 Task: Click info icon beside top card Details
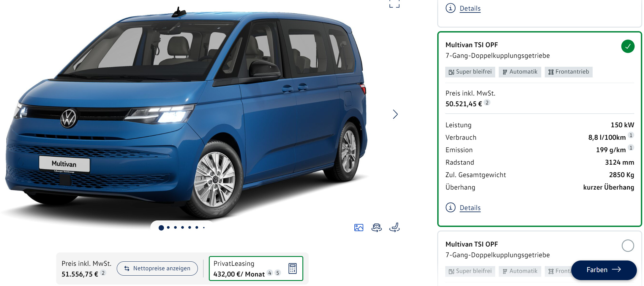point(451,8)
